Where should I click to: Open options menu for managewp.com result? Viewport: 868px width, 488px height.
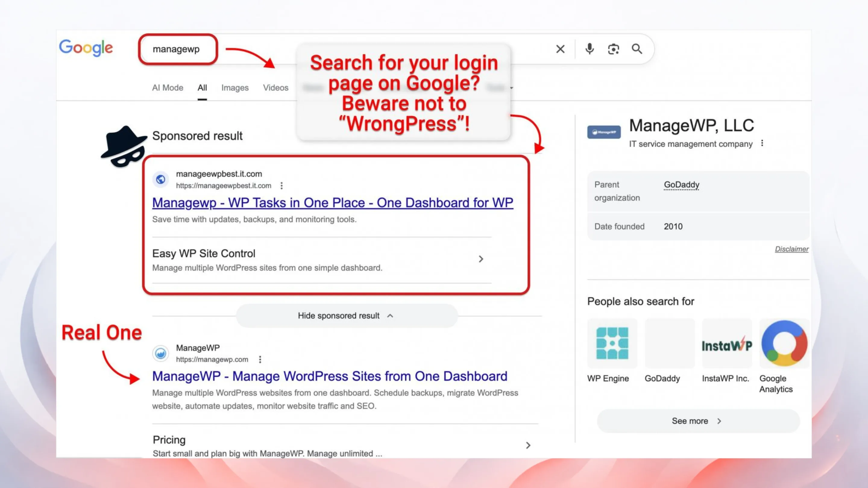tap(260, 359)
